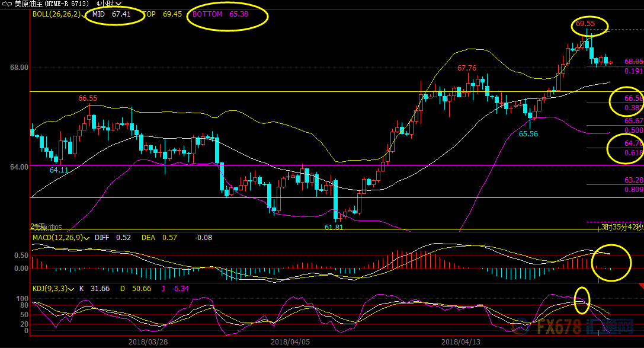Click the 69.55 high price marker
Image resolution: width=644 pixels, height=348 pixels.
(588, 24)
